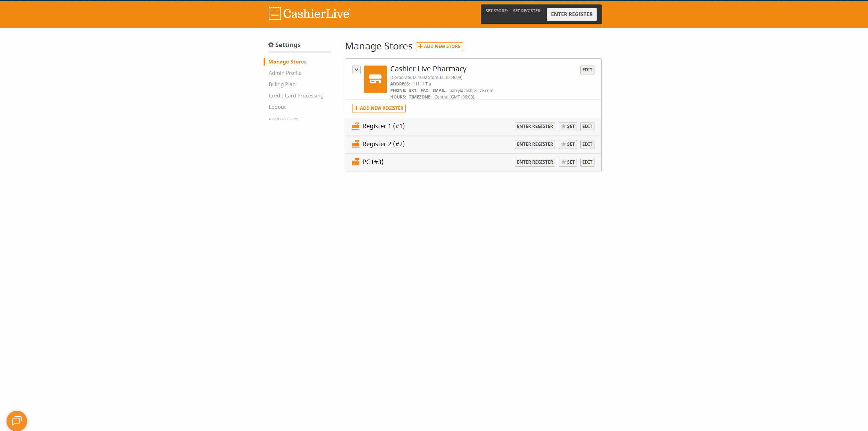Open the chat support bubble
This screenshot has width=868, height=431.
pyautogui.click(x=16, y=420)
